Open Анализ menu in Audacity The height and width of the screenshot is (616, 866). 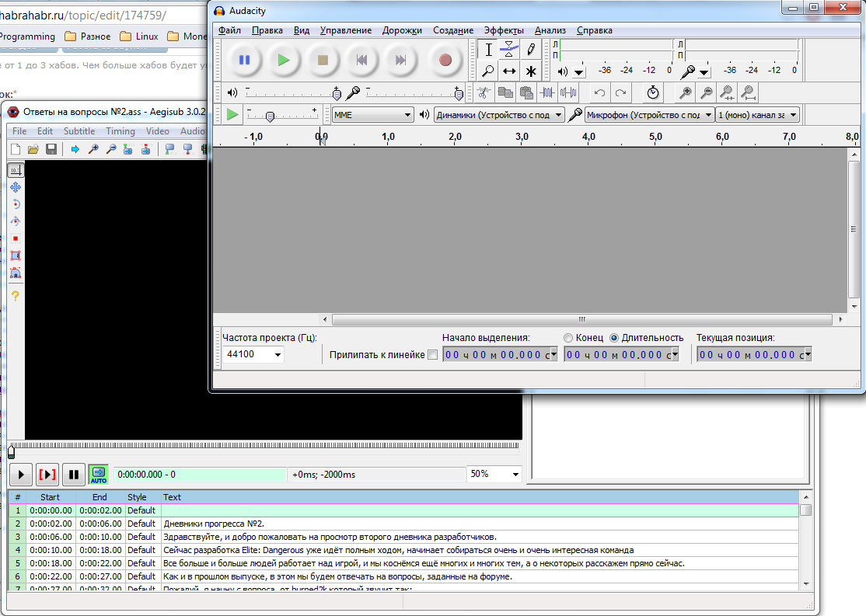tap(550, 30)
